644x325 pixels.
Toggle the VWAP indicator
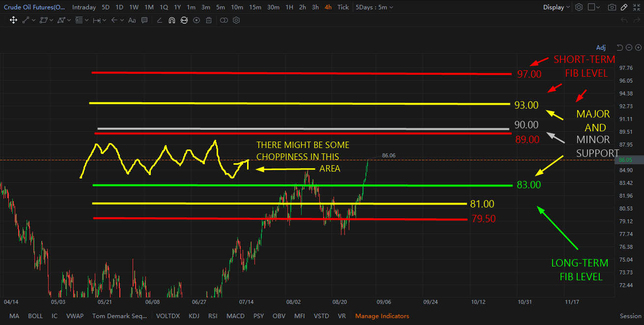tap(75, 316)
